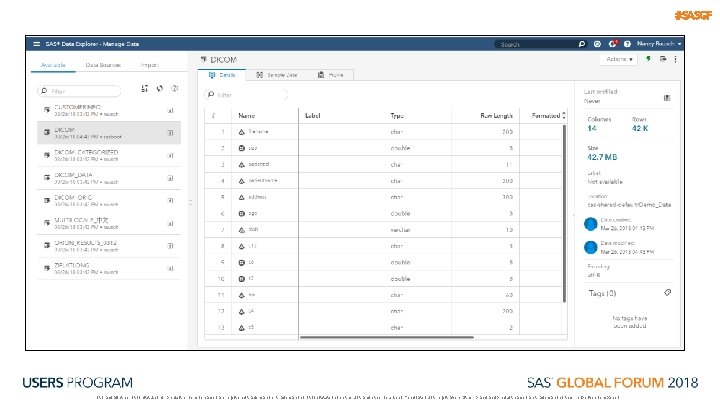Click the numeric type icon in row 2
Image resolution: width=720 pixels, height=405 pixels.
coord(242,148)
